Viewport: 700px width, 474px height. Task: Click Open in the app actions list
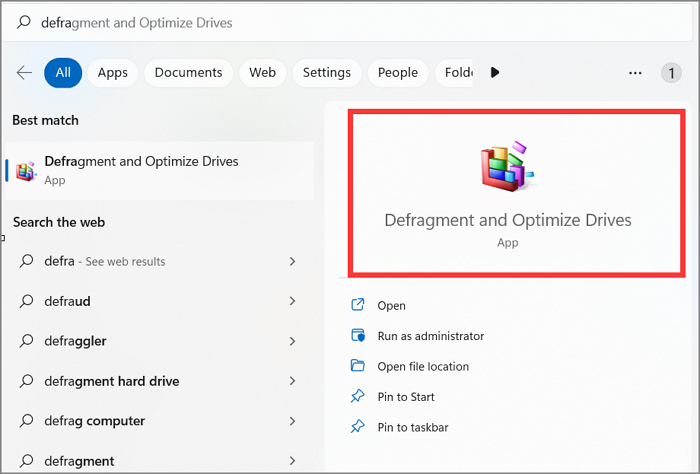tap(391, 306)
